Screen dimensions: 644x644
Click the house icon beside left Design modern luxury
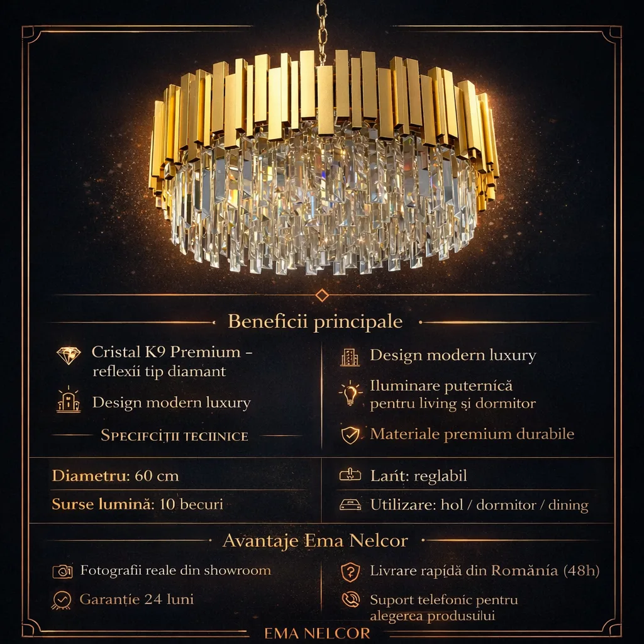coord(69,401)
